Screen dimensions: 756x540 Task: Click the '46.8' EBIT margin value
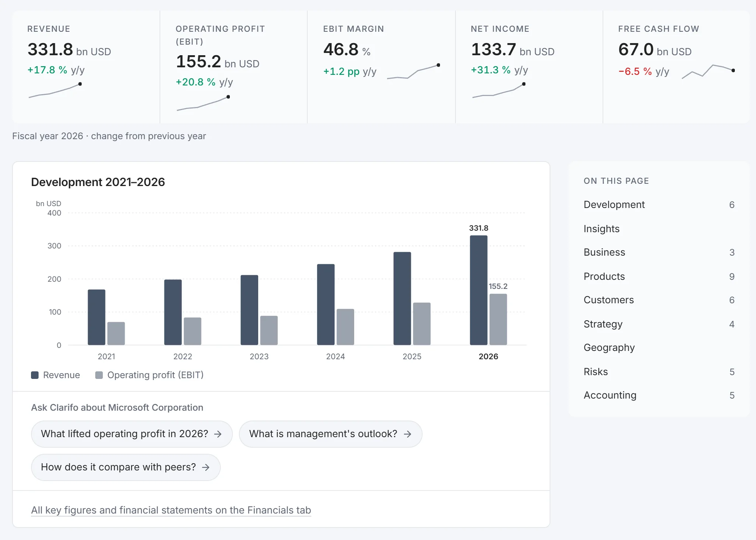[341, 50]
